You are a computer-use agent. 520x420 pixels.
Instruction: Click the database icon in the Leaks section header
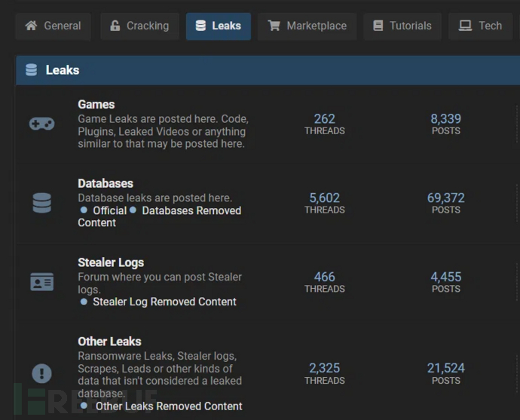32,70
